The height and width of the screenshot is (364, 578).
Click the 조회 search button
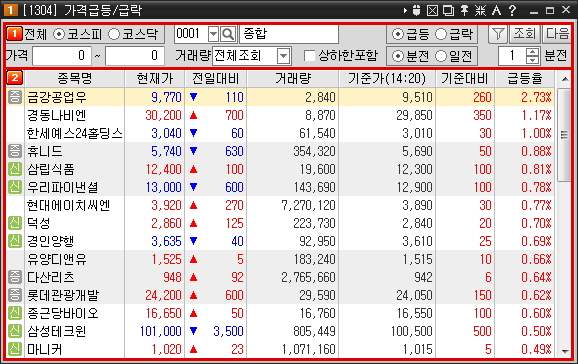point(525,34)
